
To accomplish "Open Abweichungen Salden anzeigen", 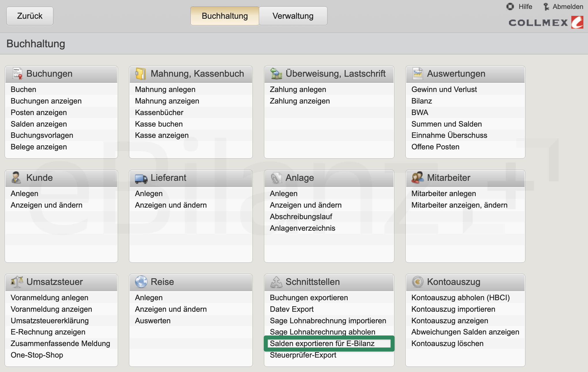I will point(465,332).
